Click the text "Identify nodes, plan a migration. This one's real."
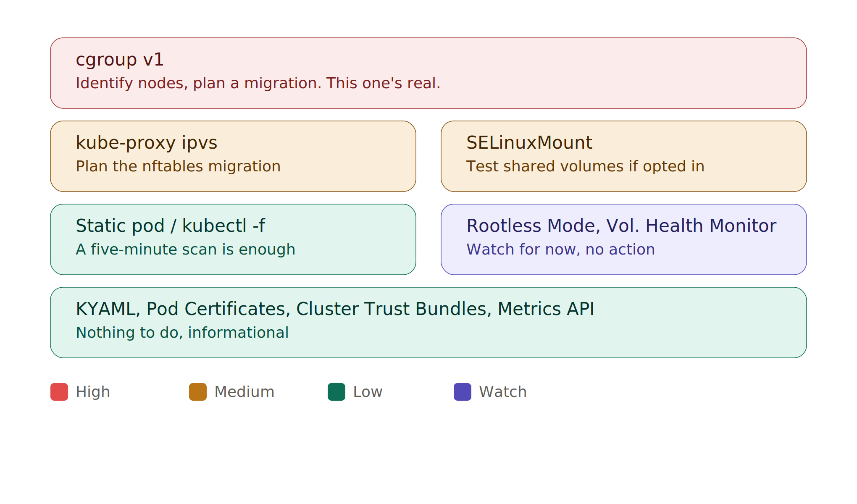This screenshot has height=504, width=857. pos(258,83)
